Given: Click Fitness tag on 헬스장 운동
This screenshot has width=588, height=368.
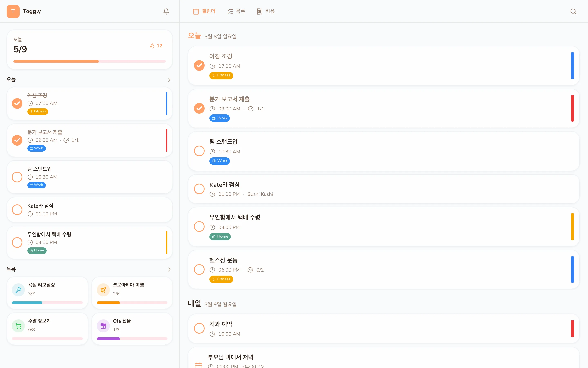Looking at the screenshot, I should pos(221,279).
